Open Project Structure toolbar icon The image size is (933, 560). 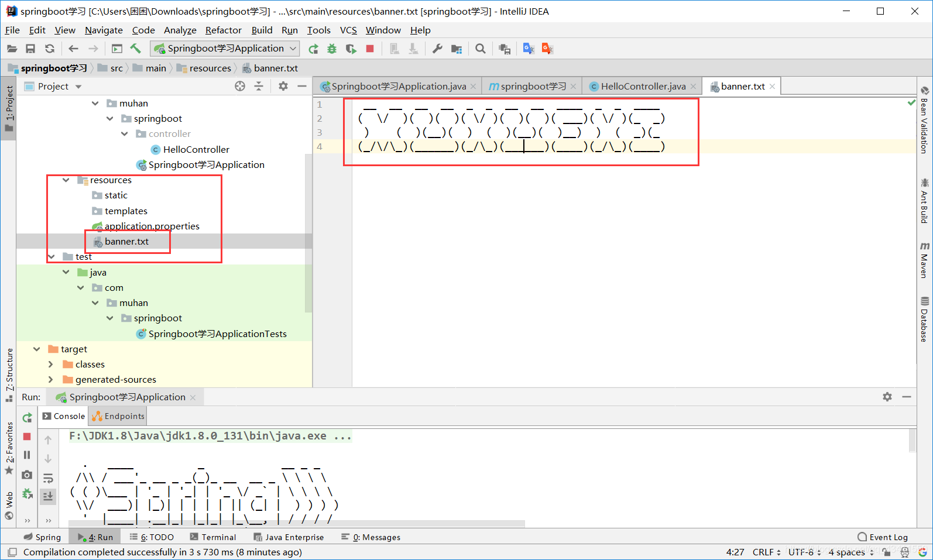(x=457, y=49)
